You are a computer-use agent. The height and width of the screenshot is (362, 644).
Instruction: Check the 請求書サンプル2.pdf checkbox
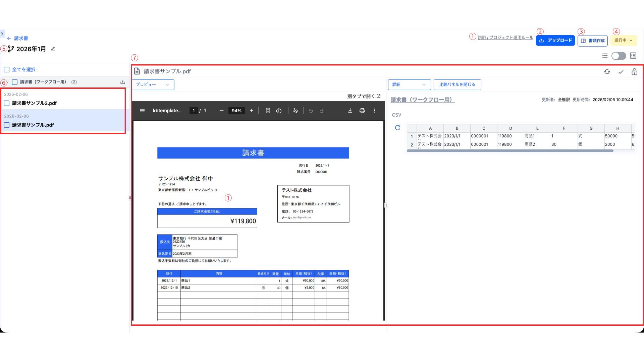(7, 103)
